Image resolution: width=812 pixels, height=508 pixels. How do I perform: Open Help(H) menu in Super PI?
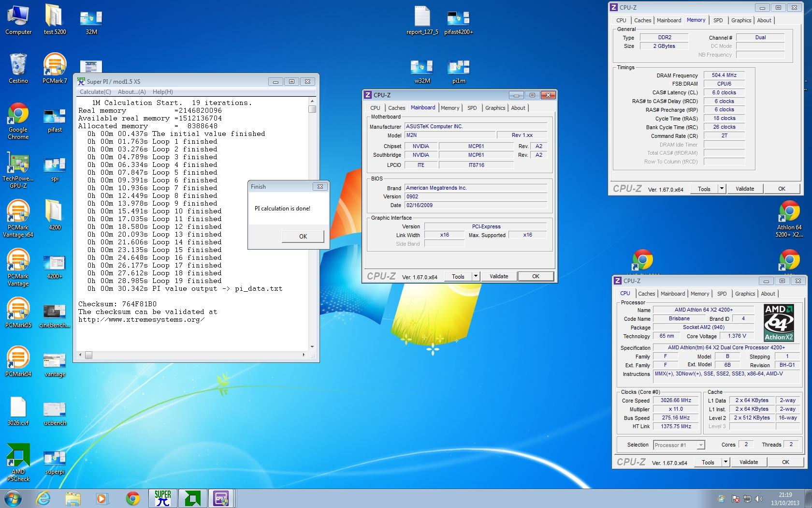click(x=163, y=92)
